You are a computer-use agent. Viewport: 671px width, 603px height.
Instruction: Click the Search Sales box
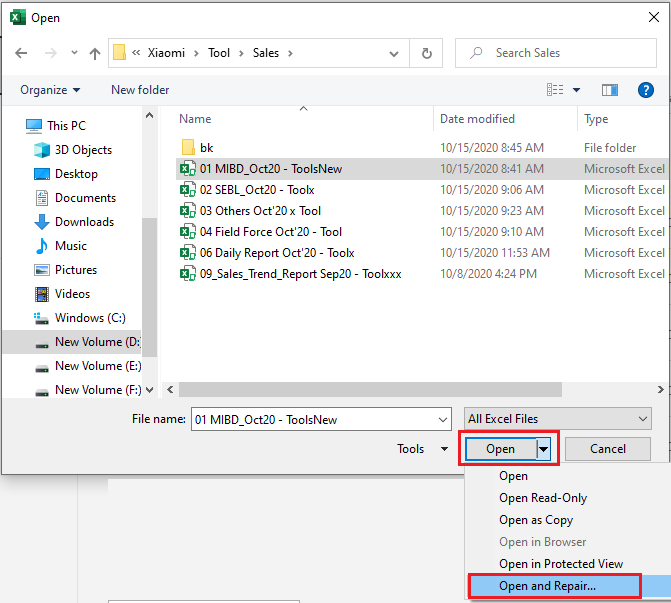coord(556,53)
